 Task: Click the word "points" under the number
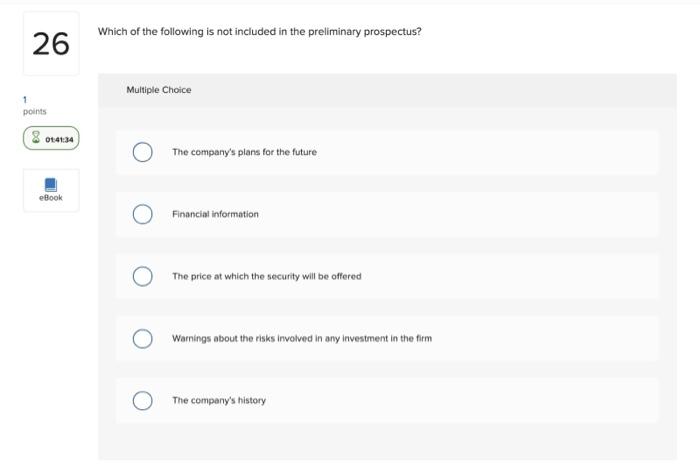pos(35,111)
